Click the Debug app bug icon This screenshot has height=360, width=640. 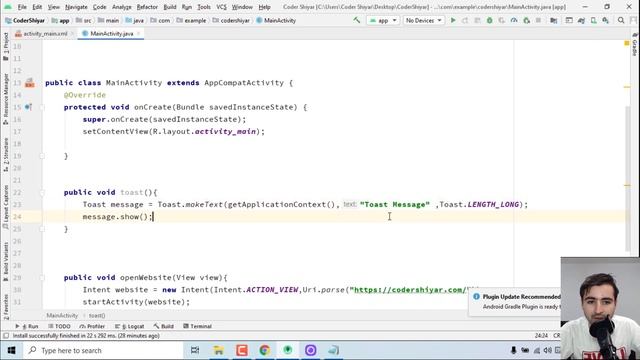click(489, 20)
